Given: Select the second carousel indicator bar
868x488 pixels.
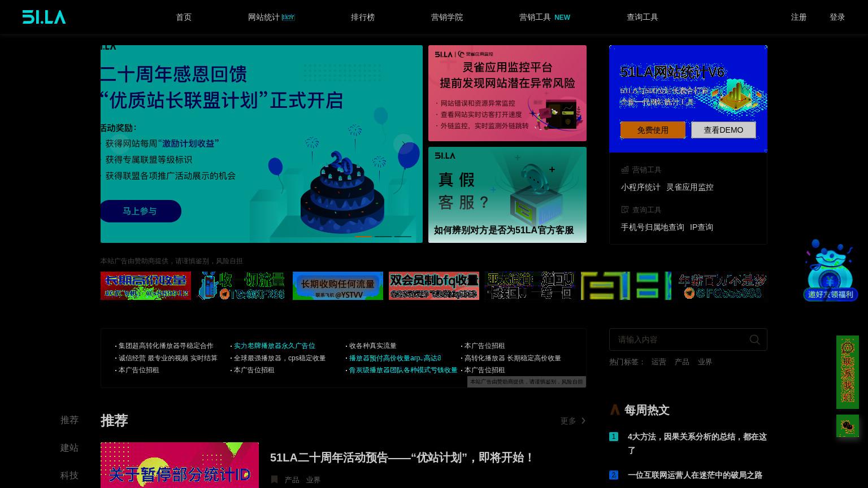Looking at the screenshot, I should coord(383,236).
